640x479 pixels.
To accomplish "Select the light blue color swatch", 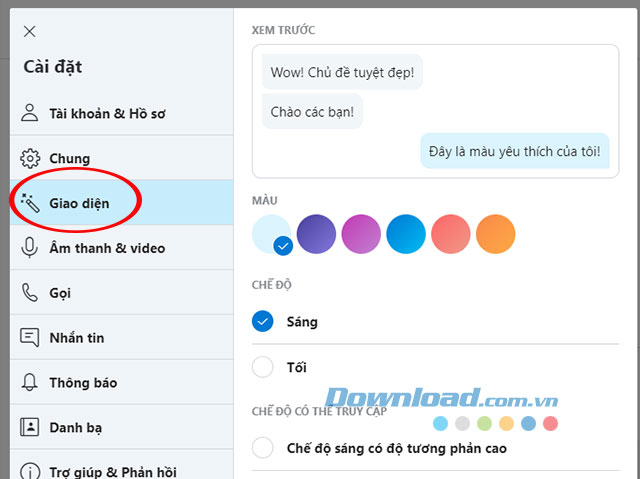I will pyautogui.click(x=271, y=234).
